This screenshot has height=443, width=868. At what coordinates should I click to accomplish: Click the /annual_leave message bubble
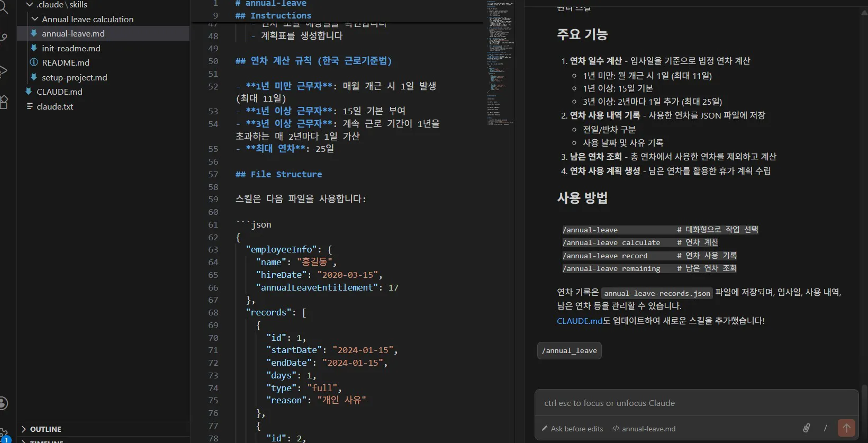tap(569, 350)
